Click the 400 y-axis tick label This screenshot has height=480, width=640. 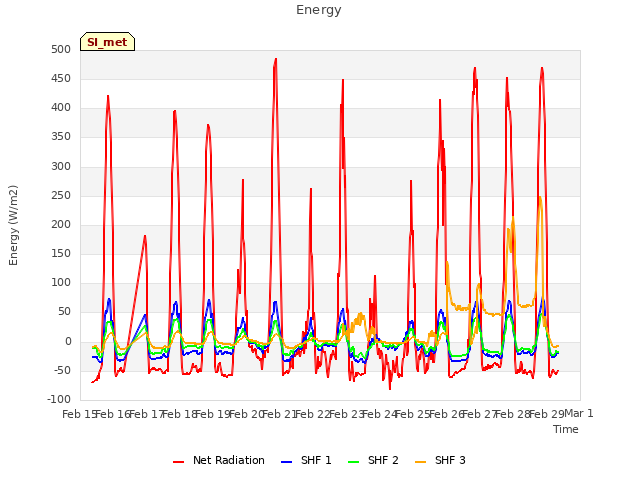pos(61,108)
